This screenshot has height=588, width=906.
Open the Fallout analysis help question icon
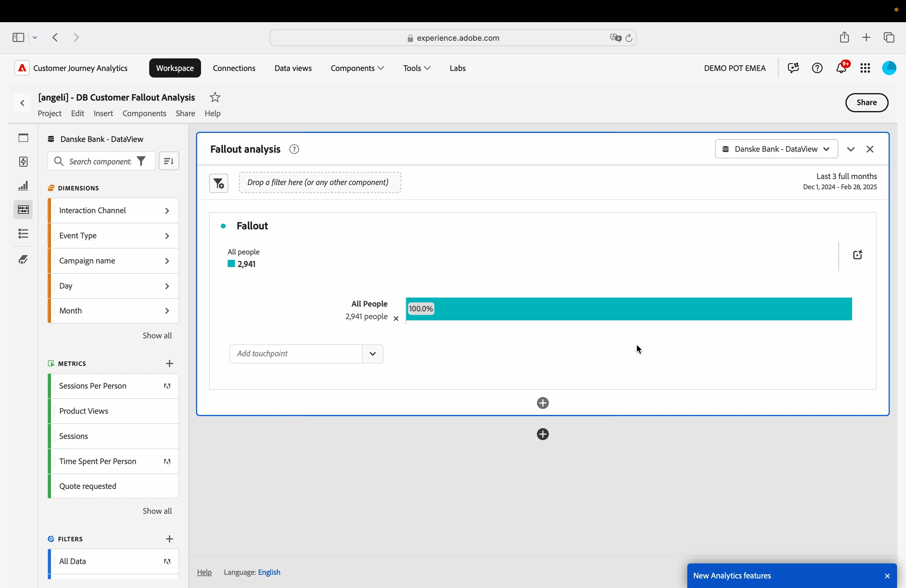tap(294, 149)
